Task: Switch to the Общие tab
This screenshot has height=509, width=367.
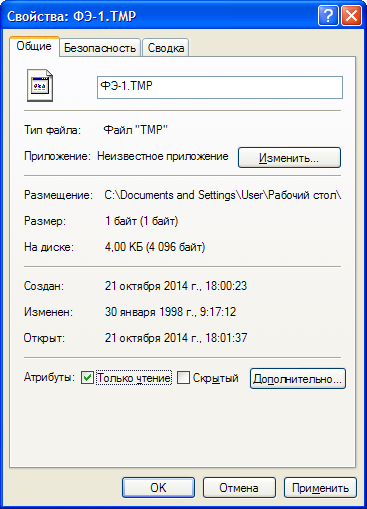Action: pos(34,46)
